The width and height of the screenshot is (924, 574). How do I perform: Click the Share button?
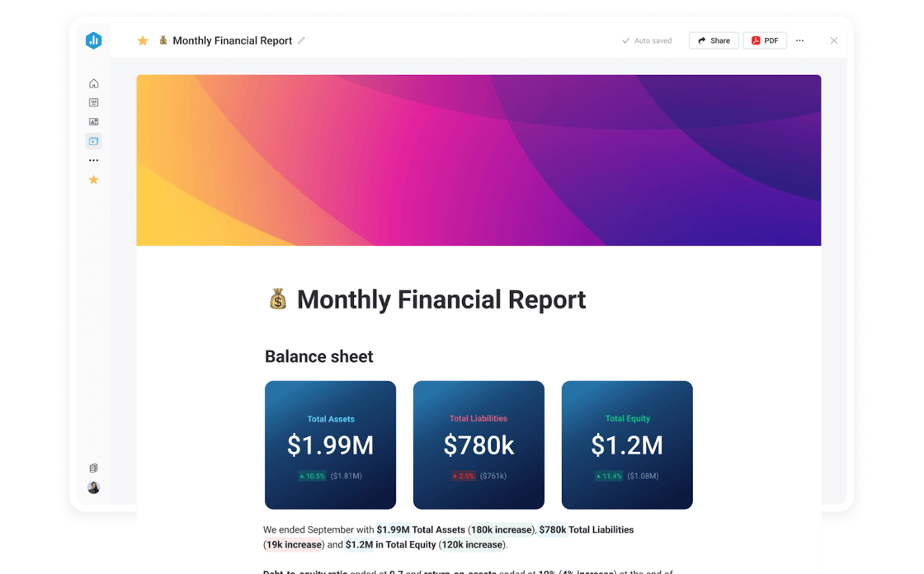[x=714, y=40]
